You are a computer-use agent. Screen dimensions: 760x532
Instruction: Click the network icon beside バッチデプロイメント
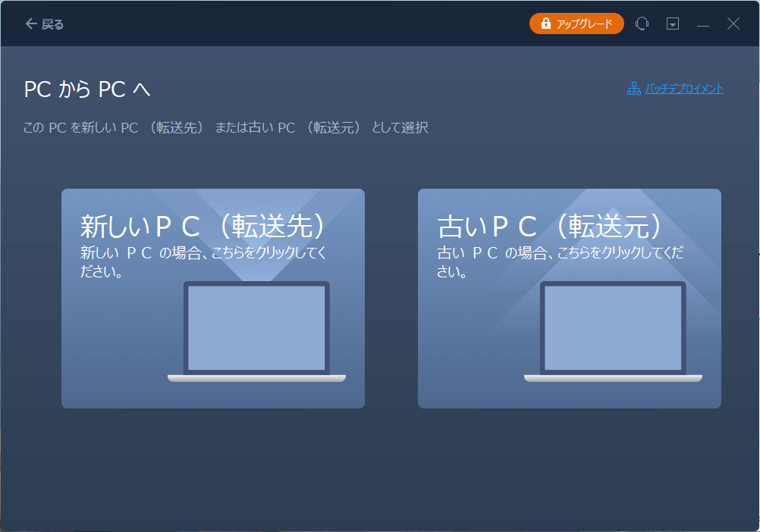632,89
